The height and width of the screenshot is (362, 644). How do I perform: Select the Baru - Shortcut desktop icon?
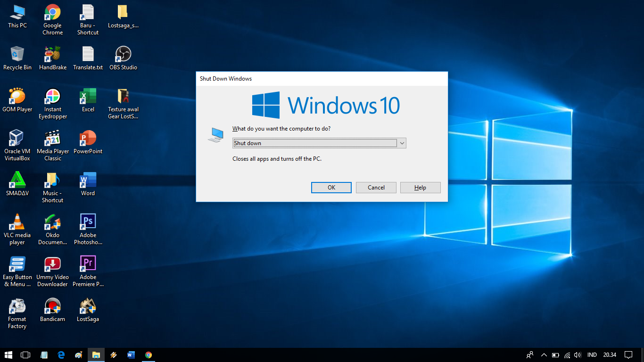(88, 20)
